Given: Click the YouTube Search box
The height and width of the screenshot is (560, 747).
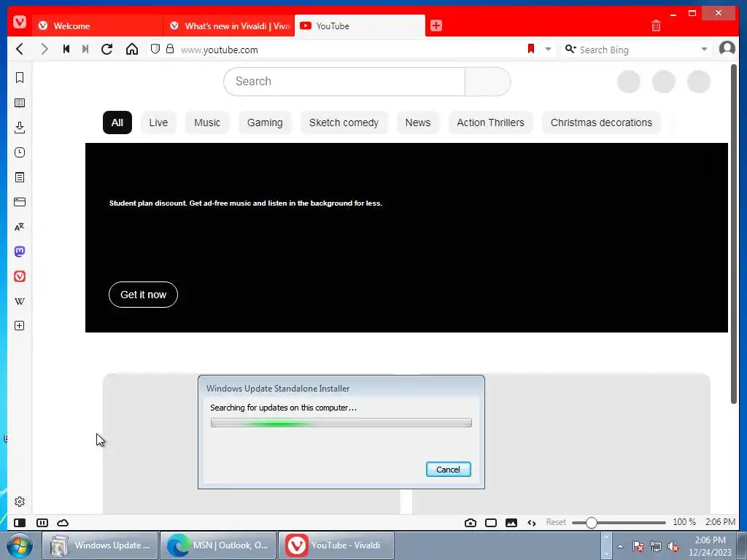Looking at the screenshot, I should [344, 82].
